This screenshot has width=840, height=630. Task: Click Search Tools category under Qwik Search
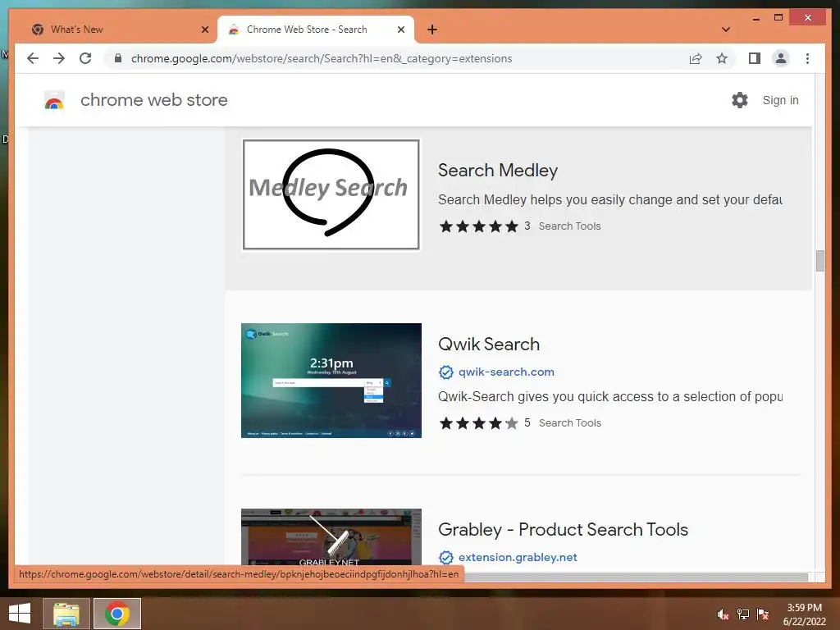(x=569, y=423)
